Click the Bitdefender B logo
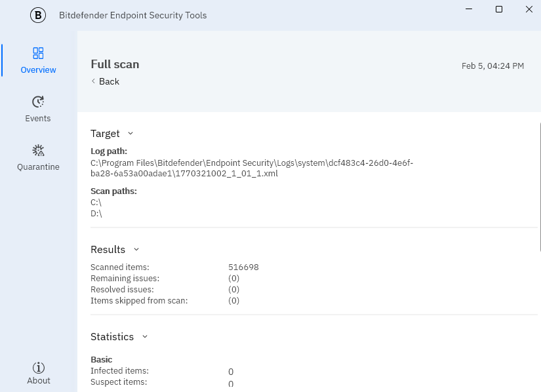The image size is (541, 392). [x=38, y=15]
